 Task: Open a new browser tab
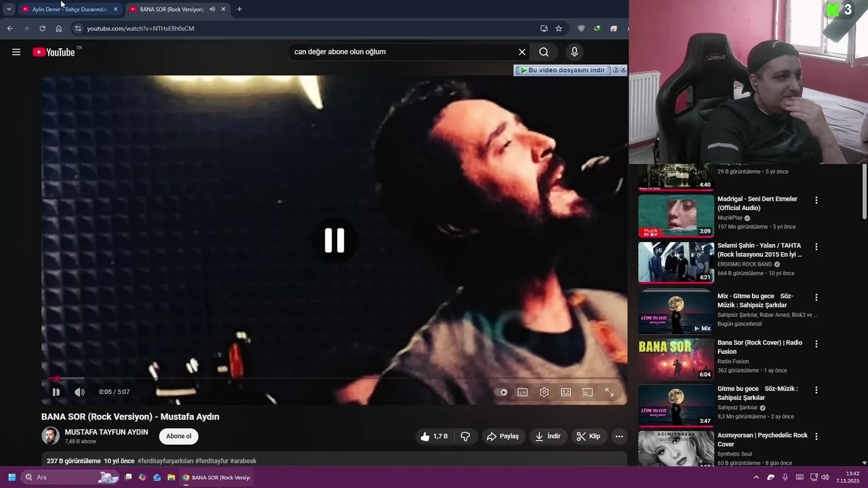(x=239, y=9)
